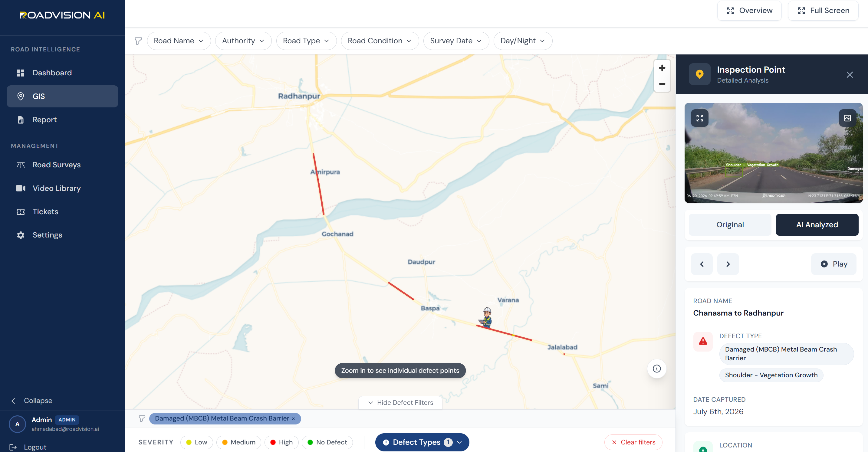Click the Chanasma to Radhanpur road name
Viewport: 868px width, 452px height.
coord(738,313)
